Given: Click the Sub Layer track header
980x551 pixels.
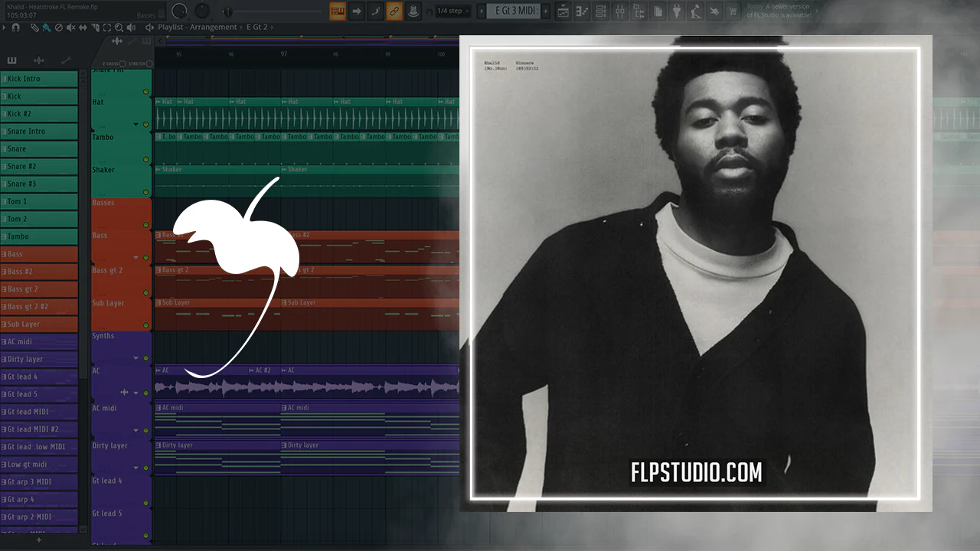Looking at the screenshot, I should (x=121, y=314).
